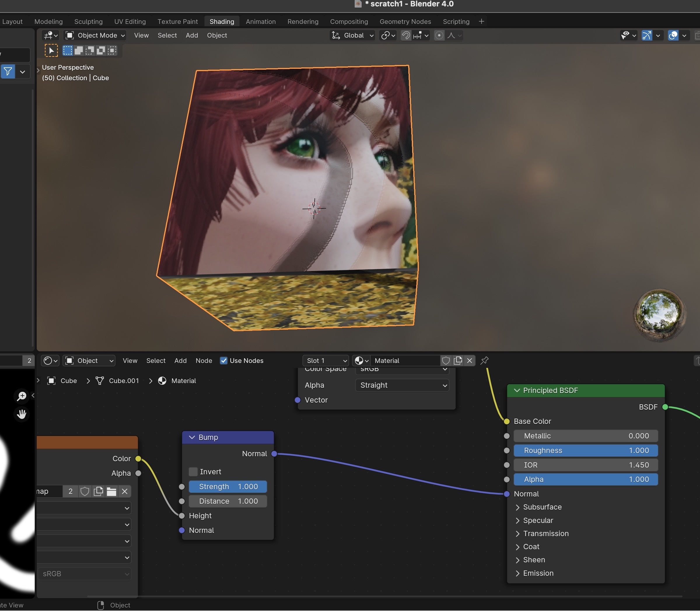Browse materials with the sphere icon
The width and height of the screenshot is (700, 611).
362,361
